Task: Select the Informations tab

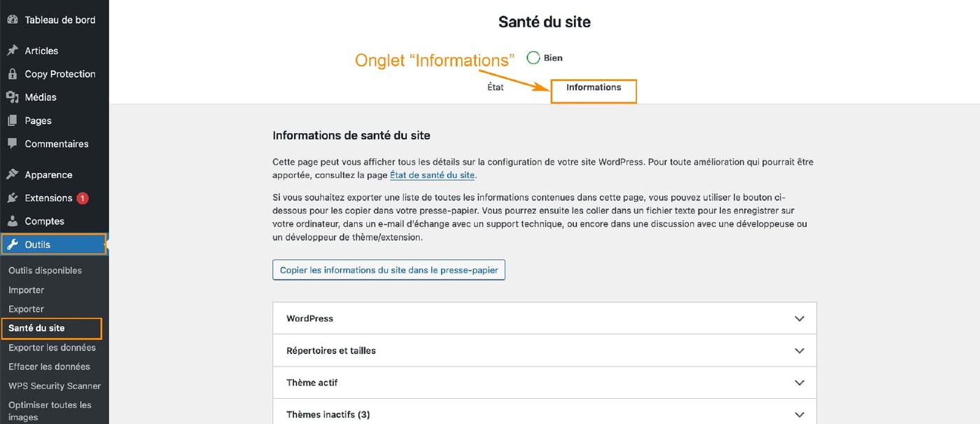Action: click(594, 87)
